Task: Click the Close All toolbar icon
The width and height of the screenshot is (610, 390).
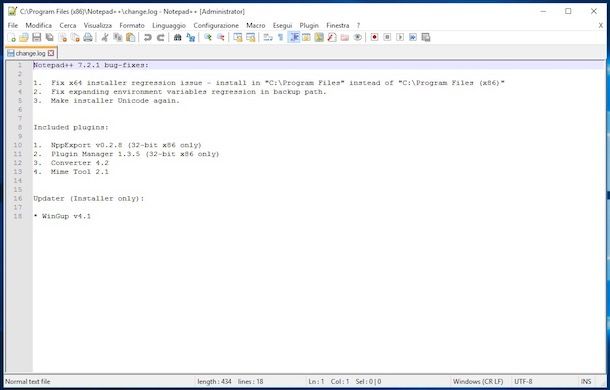Action: tap(75, 37)
